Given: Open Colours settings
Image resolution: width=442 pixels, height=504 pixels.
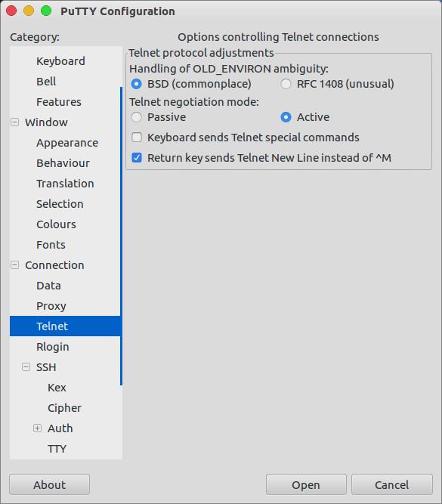Looking at the screenshot, I should pyautogui.click(x=56, y=224).
